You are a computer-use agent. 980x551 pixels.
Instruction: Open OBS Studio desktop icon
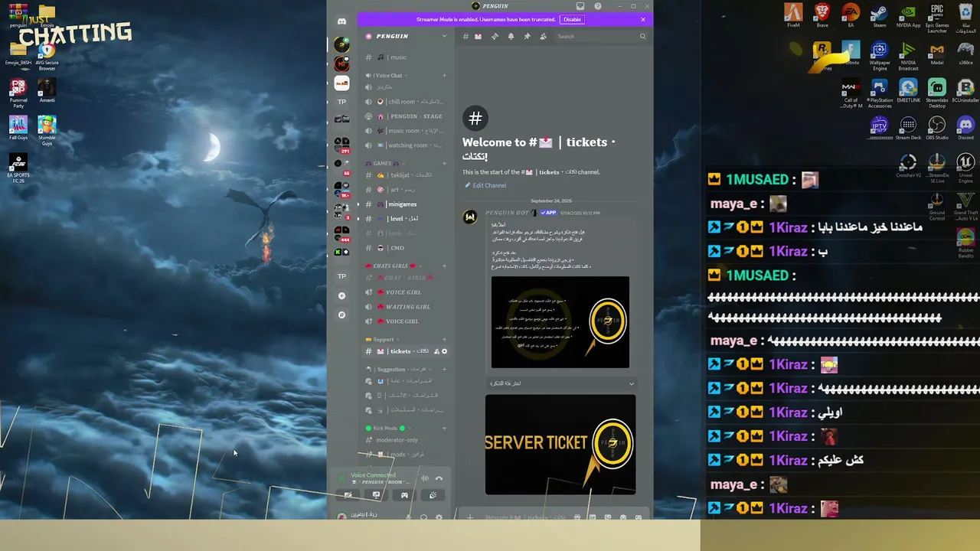coord(937,128)
